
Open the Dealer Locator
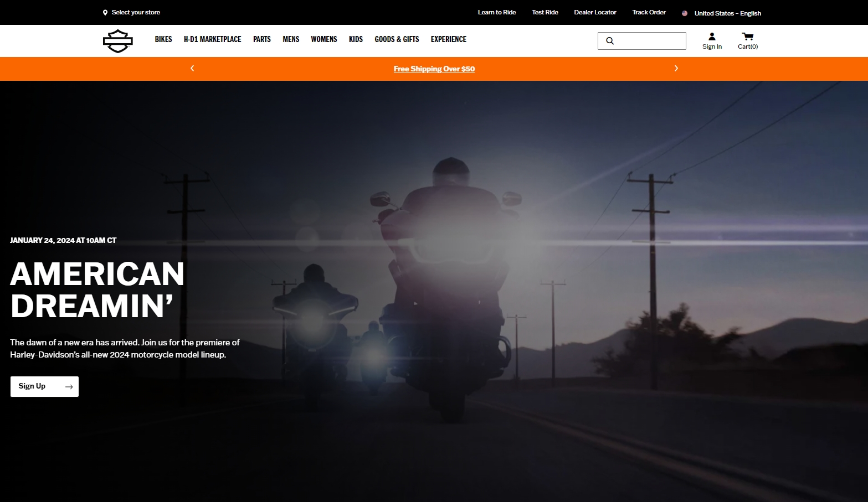click(x=595, y=12)
